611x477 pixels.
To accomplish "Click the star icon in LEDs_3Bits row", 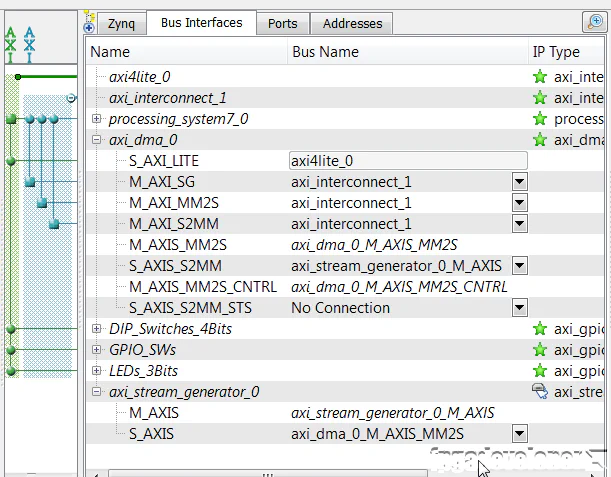I will tap(540, 371).
